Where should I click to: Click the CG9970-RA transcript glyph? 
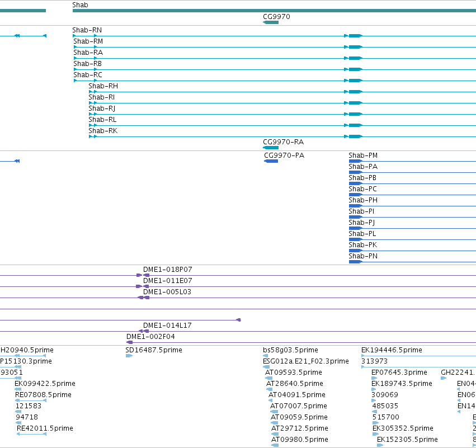(271, 148)
